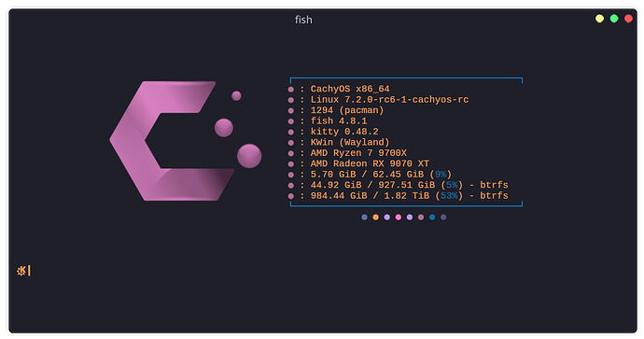Click the '5.70 GiB / 62.45 GiB' memory value
The image size is (644, 339).
coord(367,175)
